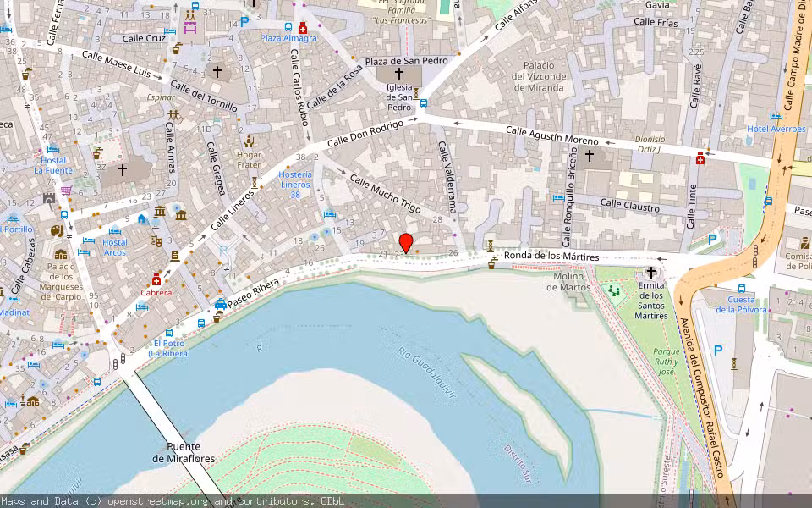
Task: Select the Cuesta de la Pólvora label
Action: pyautogui.click(x=741, y=304)
